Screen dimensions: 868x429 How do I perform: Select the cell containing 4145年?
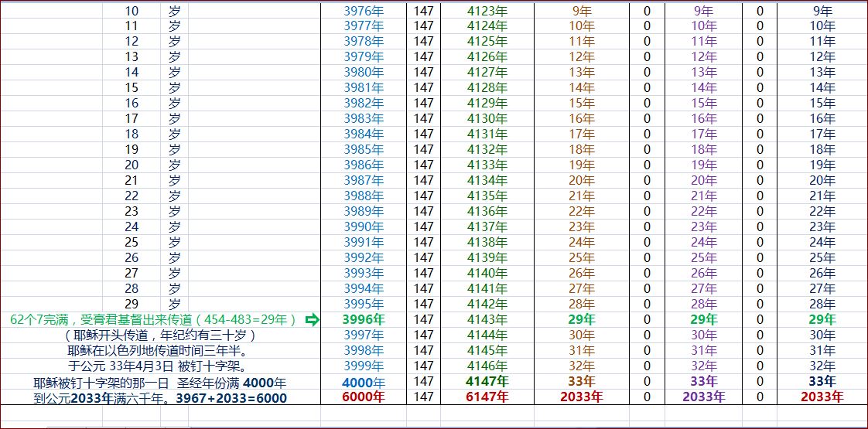tap(487, 350)
